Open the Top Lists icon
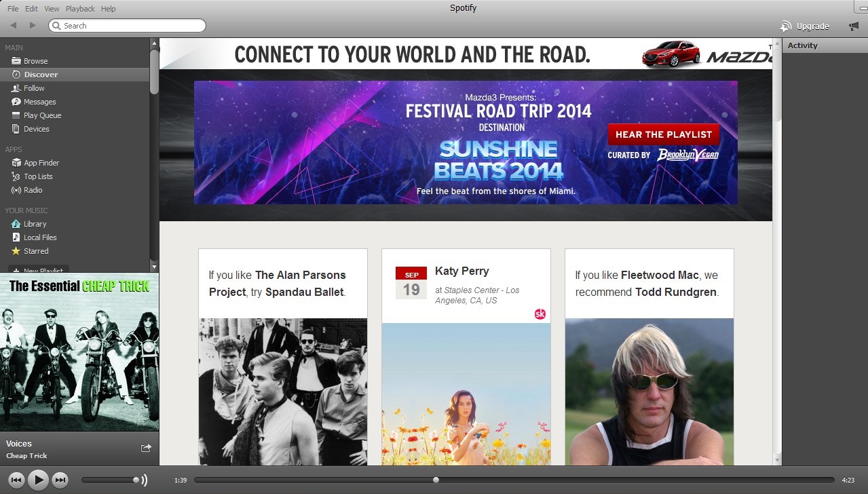The image size is (868, 494). pyautogui.click(x=16, y=176)
